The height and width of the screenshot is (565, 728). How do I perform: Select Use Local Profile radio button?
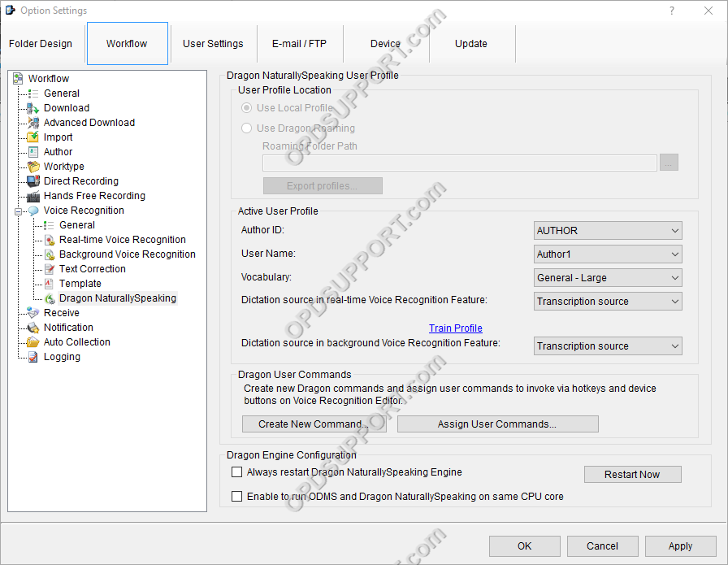point(246,108)
